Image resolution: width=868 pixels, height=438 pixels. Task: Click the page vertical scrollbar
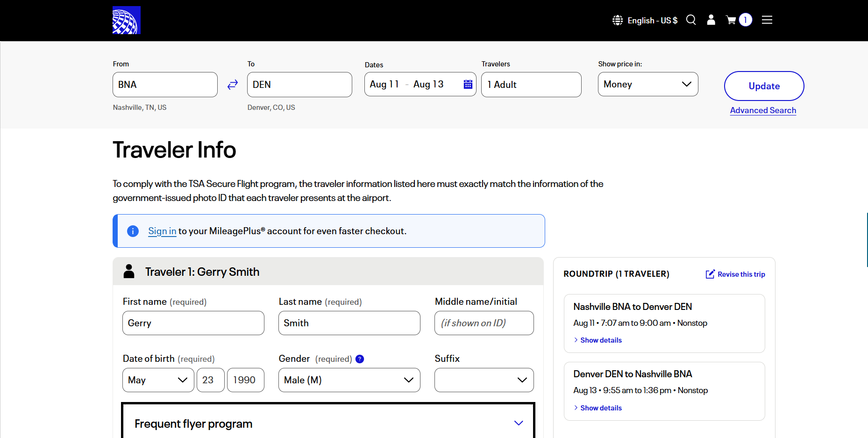(x=867, y=240)
